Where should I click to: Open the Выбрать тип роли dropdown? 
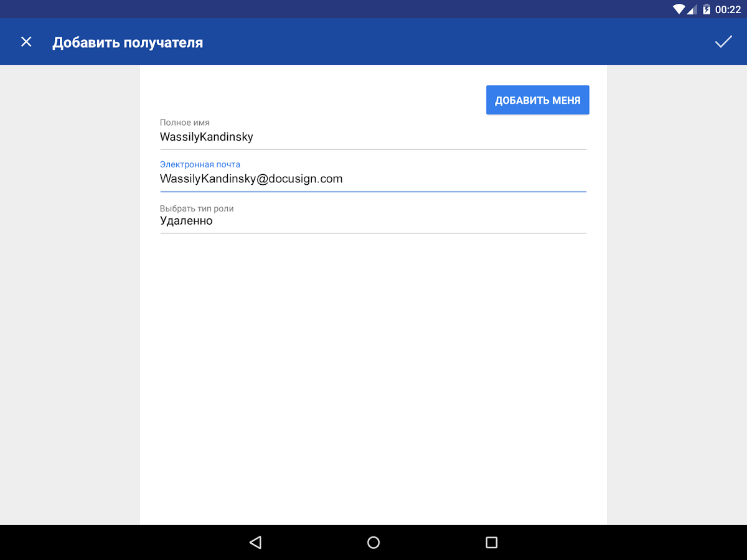(x=373, y=221)
